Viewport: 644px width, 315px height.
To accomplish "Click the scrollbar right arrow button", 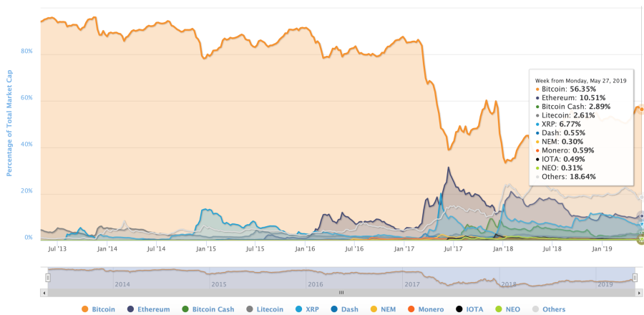I will click(639, 293).
